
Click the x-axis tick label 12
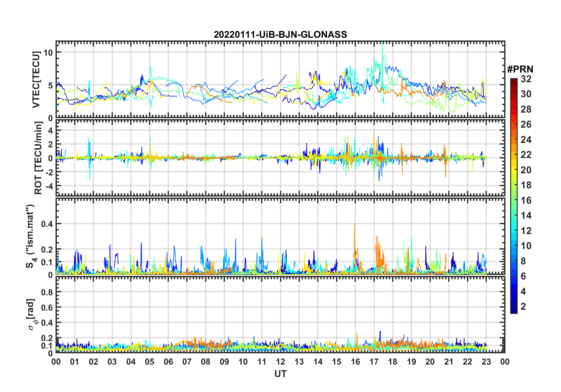pyautogui.click(x=280, y=362)
